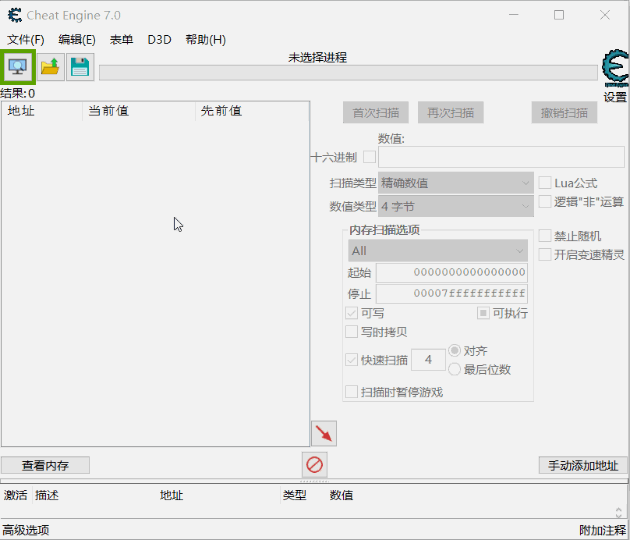Click the 停止 address field
Screen dimensions: 630x540
coord(452,294)
